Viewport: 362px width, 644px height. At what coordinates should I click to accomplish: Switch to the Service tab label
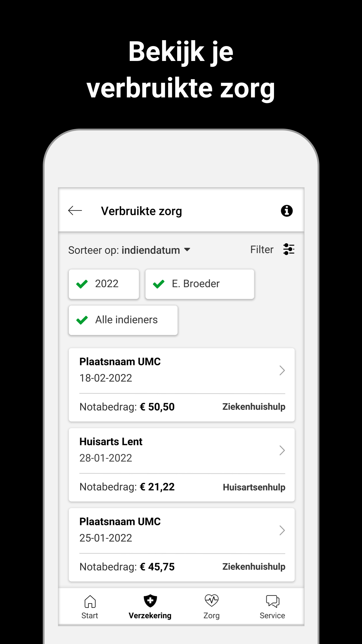272,615
